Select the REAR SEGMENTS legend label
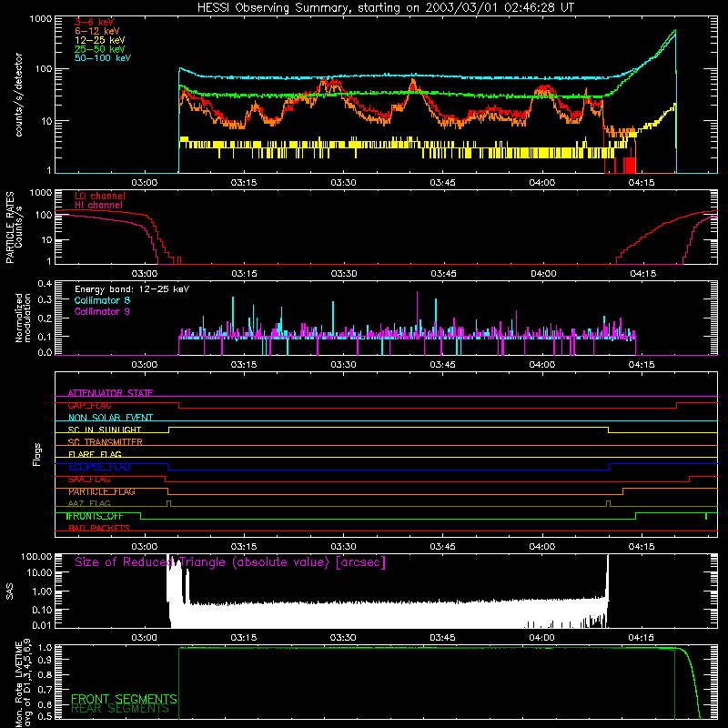 tap(120, 709)
